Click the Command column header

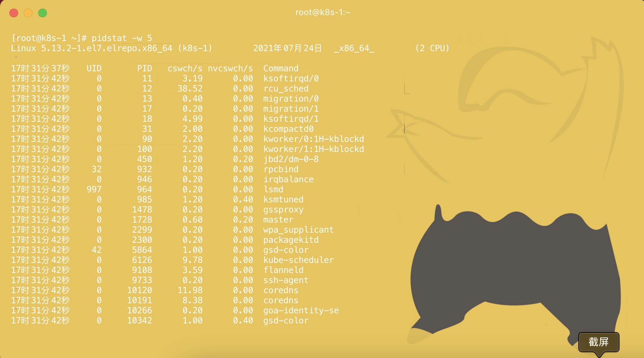pos(281,68)
